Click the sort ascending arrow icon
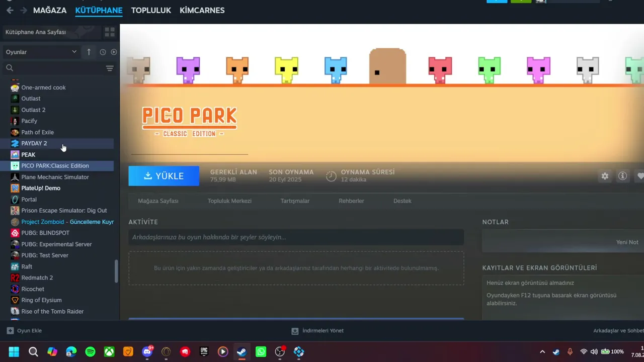644x362 pixels. (x=89, y=52)
